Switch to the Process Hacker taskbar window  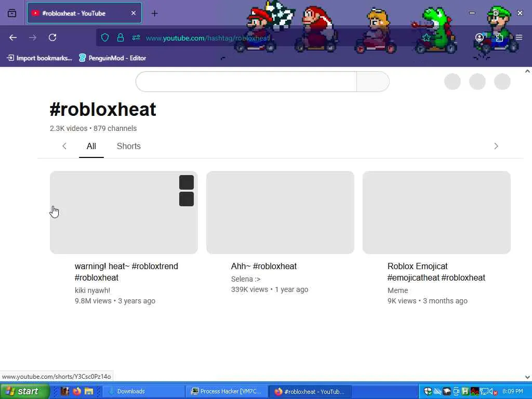pyautogui.click(x=227, y=391)
